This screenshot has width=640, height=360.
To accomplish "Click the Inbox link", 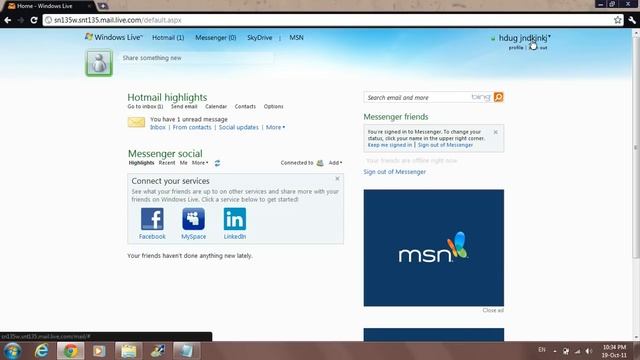I will point(158,127).
